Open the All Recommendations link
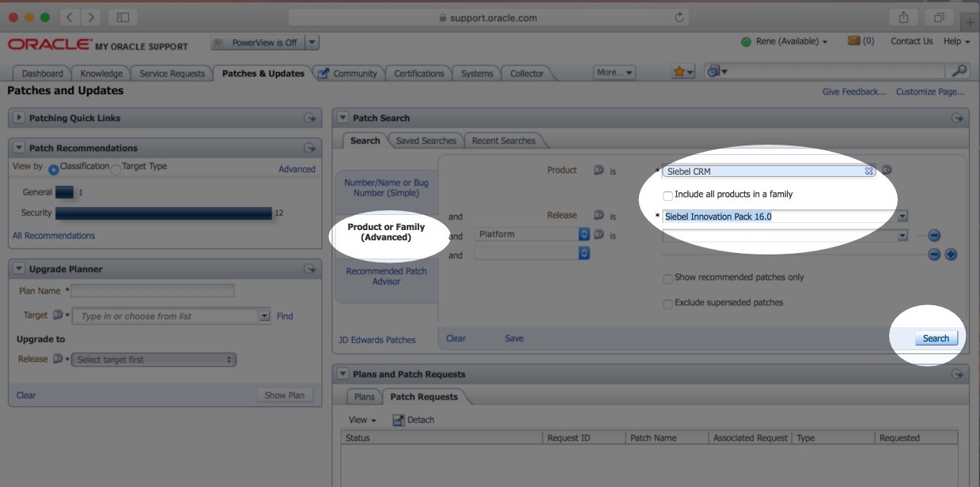Viewport: 980px width, 487px height. (x=54, y=236)
